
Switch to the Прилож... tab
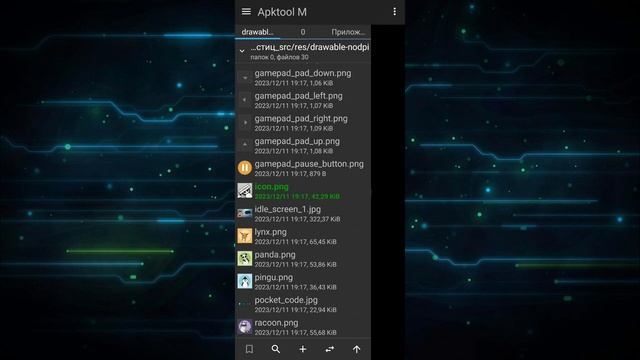[x=348, y=32]
